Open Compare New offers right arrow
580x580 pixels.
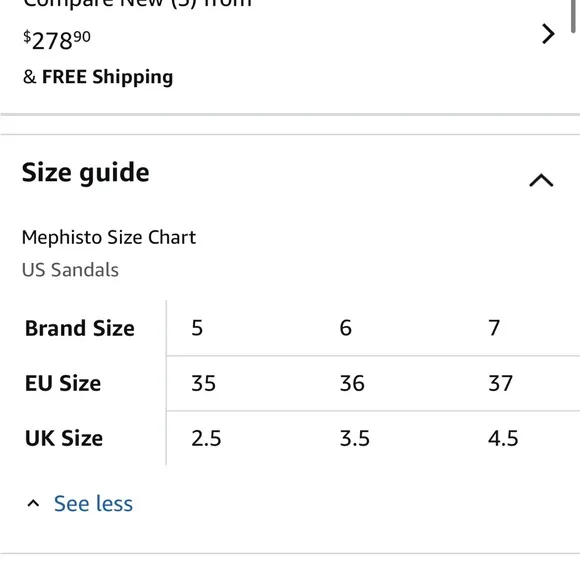pos(548,34)
